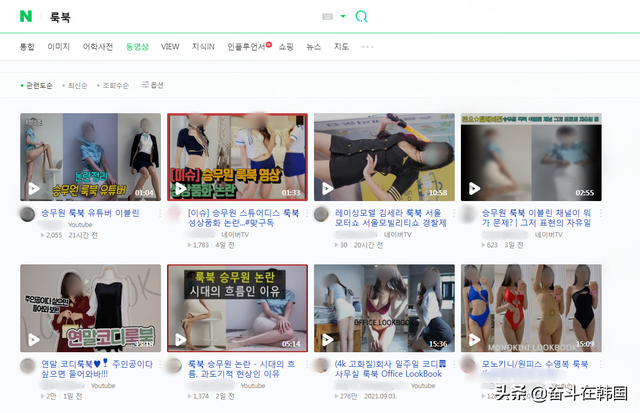Click the green Naver logo
Image resolution: width=640 pixels, height=413 pixels.
click(25, 16)
